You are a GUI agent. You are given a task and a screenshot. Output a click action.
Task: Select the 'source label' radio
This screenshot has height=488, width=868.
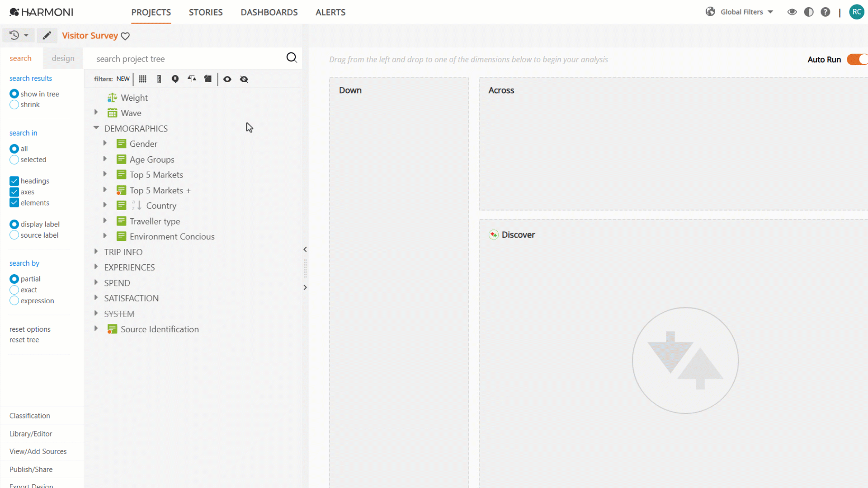tap(14, 235)
